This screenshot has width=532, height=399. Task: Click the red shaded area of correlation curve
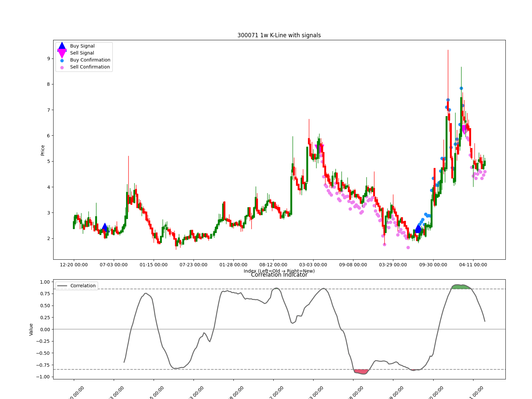click(361, 371)
